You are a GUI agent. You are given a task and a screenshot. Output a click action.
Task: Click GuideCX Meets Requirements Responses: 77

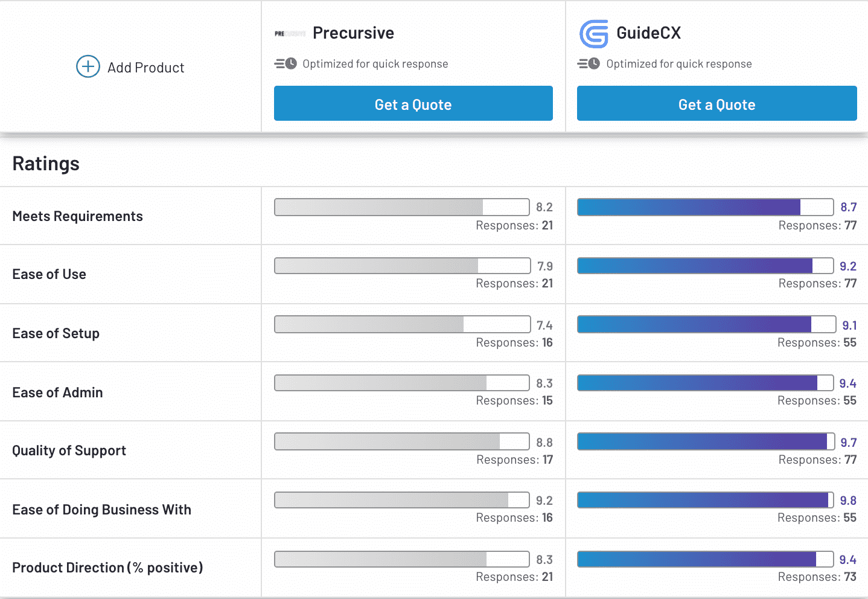[818, 225]
